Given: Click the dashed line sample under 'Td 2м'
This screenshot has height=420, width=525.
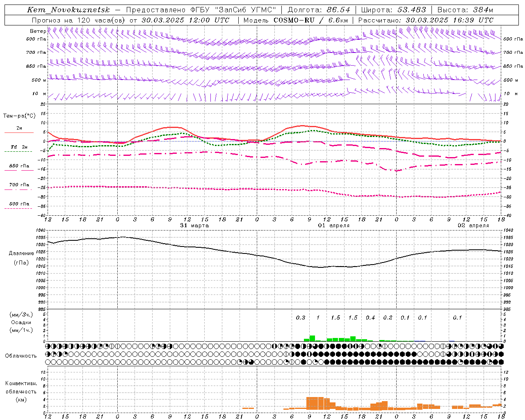Looking at the screenshot, I should pyautogui.click(x=18, y=152).
